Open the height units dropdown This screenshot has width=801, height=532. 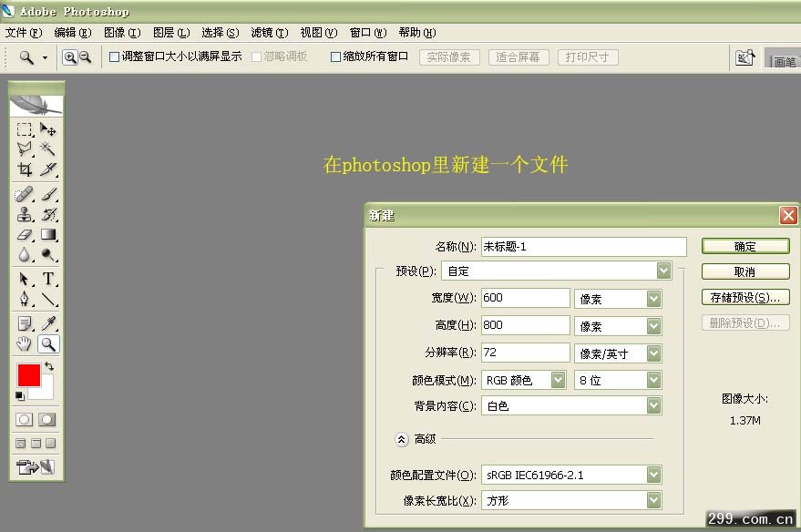pyautogui.click(x=618, y=326)
